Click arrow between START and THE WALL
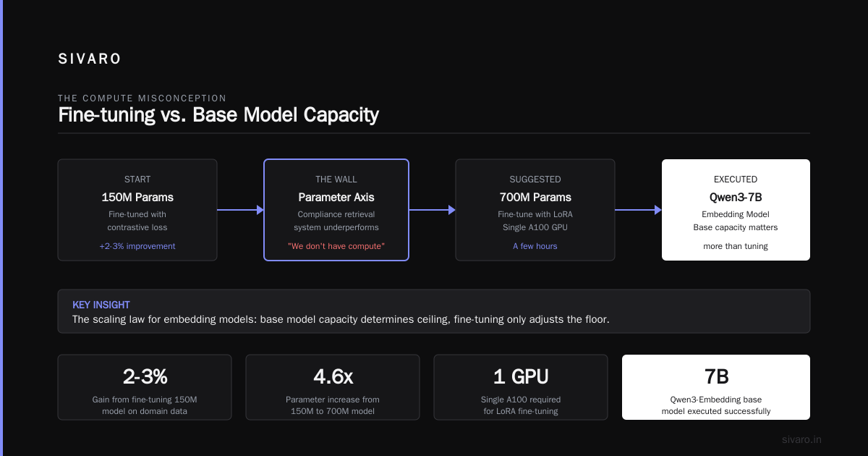The height and width of the screenshot is (456, 868). point(240,210)
